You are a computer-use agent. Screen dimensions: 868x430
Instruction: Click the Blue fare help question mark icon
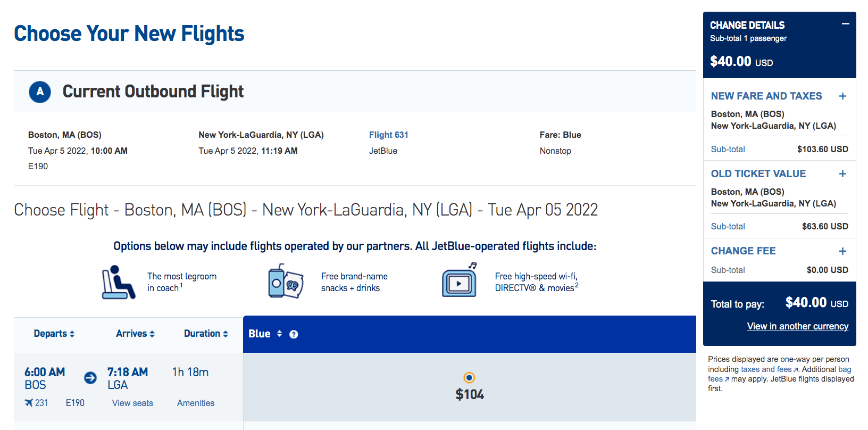(x=294, y=334)
